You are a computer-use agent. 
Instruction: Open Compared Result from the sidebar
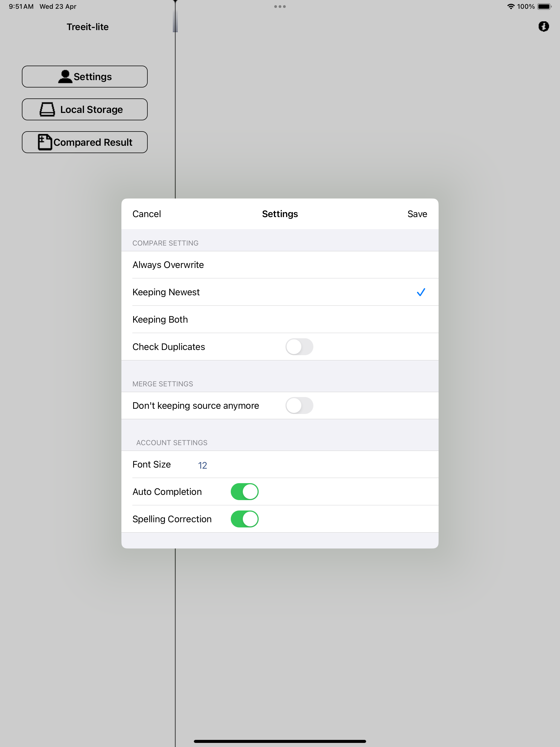pos(85,142)
